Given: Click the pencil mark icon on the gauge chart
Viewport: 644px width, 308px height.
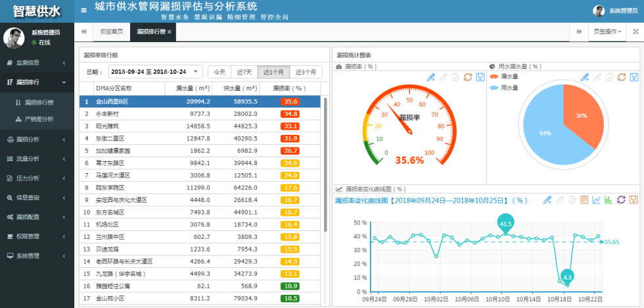Looking at the screenshot, I should tap(431, 77).
